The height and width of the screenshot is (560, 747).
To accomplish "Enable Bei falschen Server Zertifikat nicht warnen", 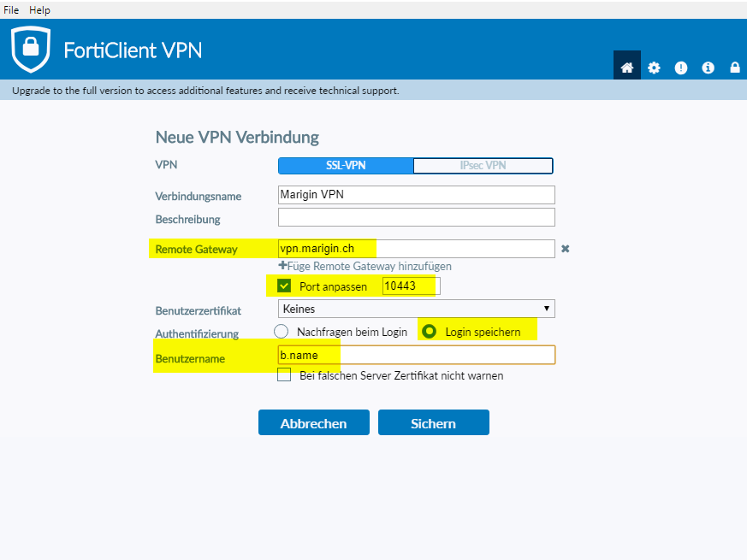I will (x=285, y=375).
